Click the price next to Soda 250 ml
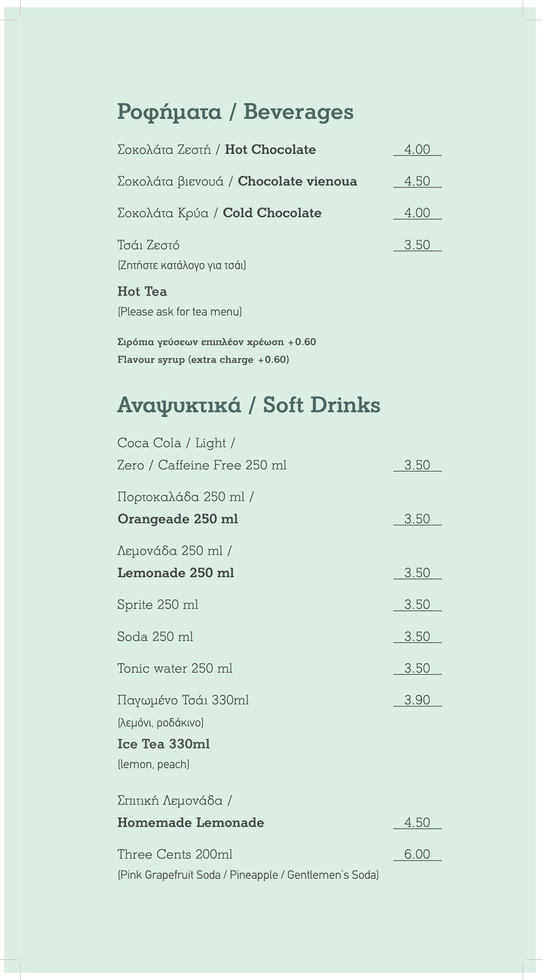 click(x=417, y=636)
